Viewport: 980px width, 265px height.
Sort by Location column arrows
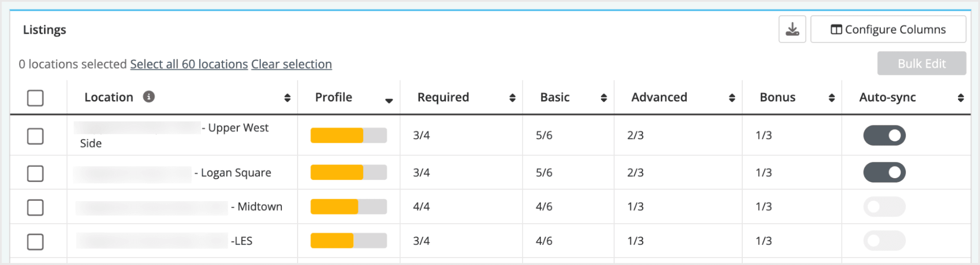tap(287, 98)
